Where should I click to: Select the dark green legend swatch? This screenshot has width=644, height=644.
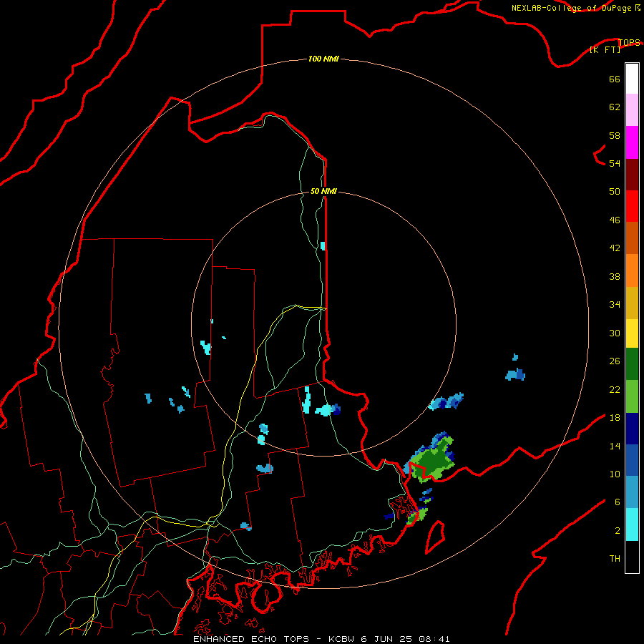(632, 364)
